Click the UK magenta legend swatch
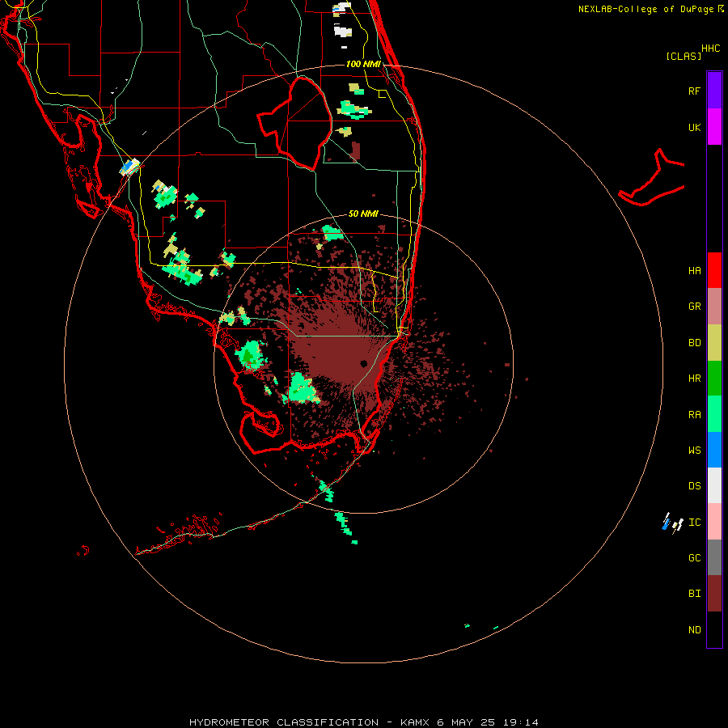Screen dimensions: 728x728 click(x=714, y=127)
